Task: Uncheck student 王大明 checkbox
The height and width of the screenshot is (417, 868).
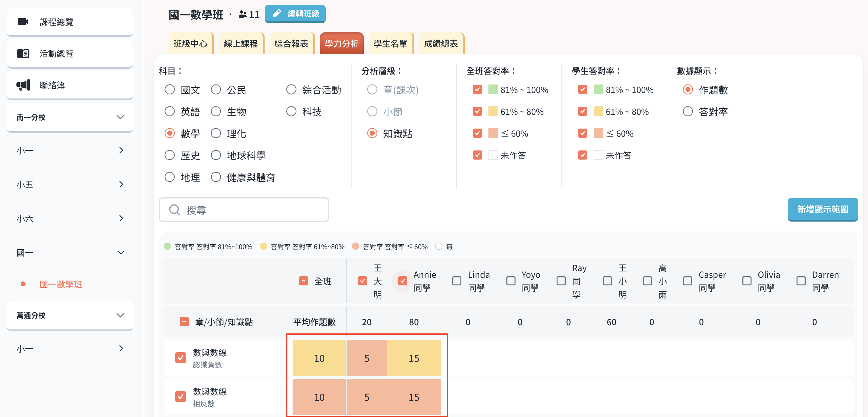Action: tap(362, 281)
